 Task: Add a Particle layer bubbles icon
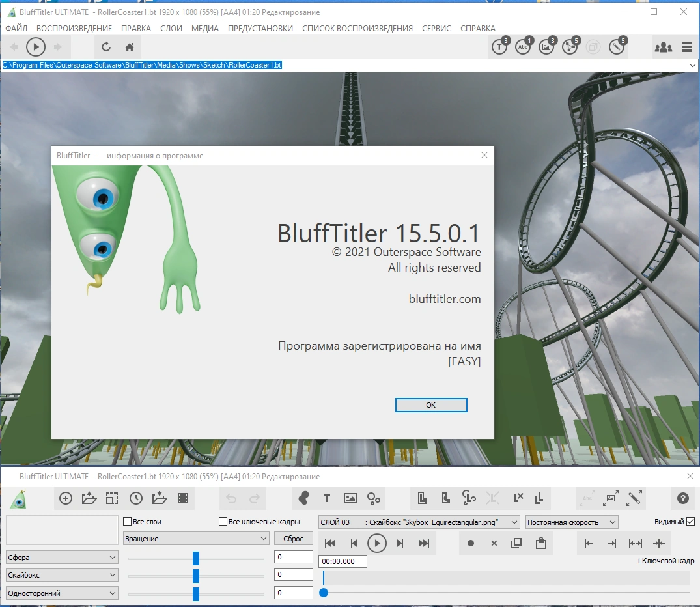click(374, 498)
